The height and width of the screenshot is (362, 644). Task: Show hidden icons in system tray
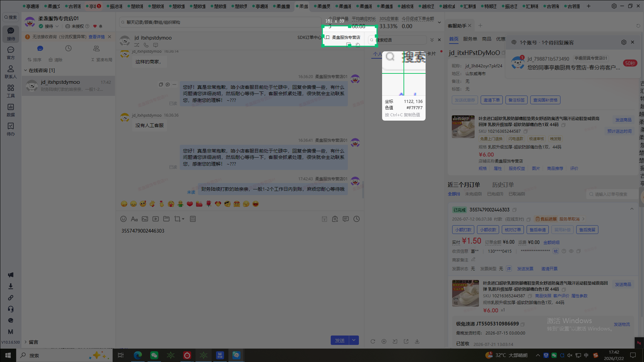(538, 355)
